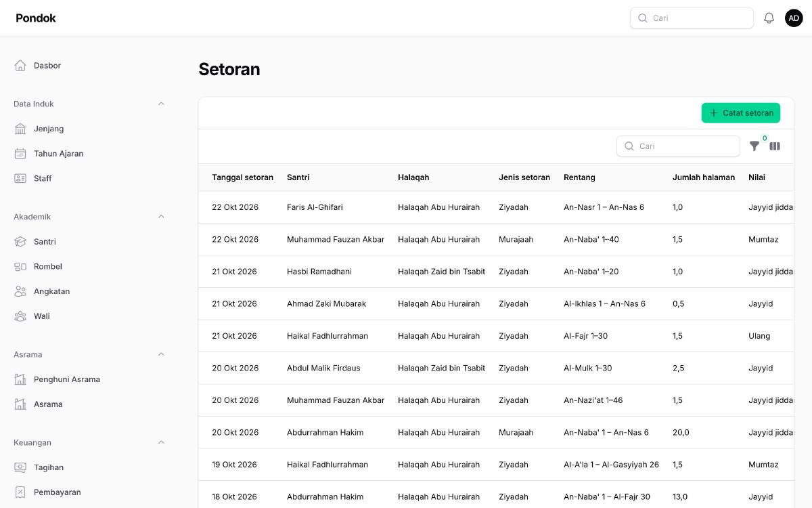
Task: Click the Wali family icon
Action: point(20,316)
